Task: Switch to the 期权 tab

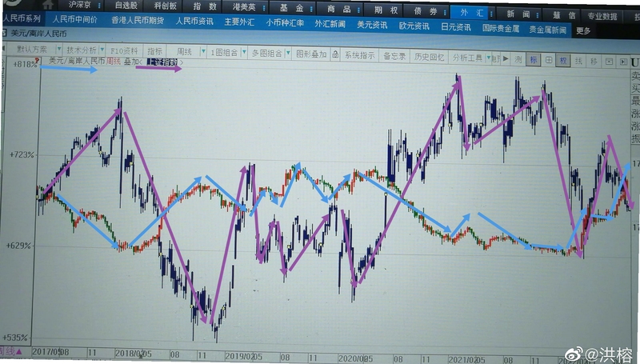Action: 386,10
